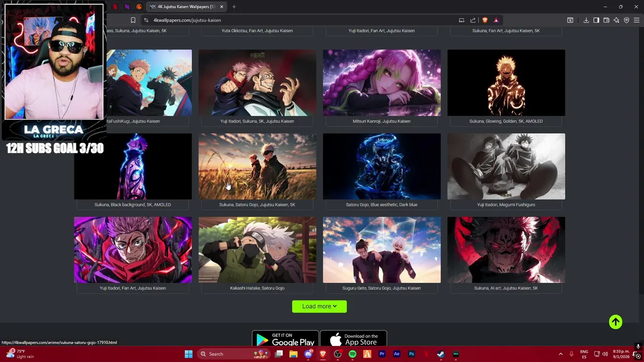Click the Load more button
The image size is (644, 362).
pos(319,306)
